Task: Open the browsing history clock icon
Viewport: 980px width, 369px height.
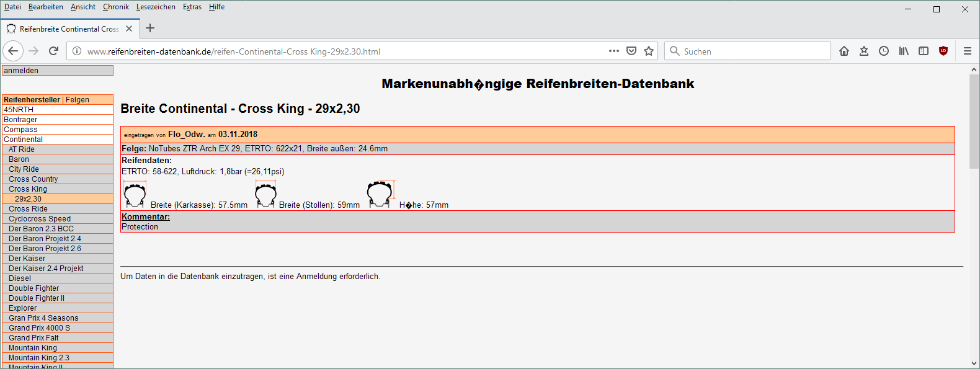Action: tap(884, 51)
